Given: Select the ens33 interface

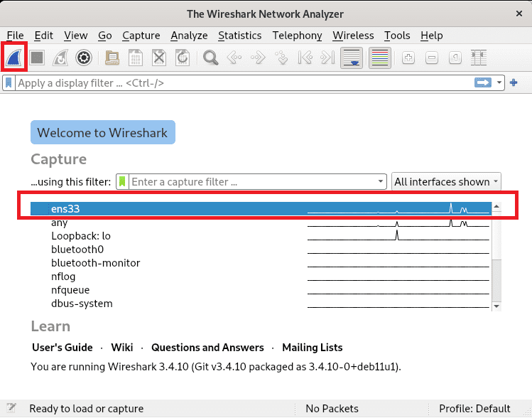Looking at the screenshot, I should point(261,208).
